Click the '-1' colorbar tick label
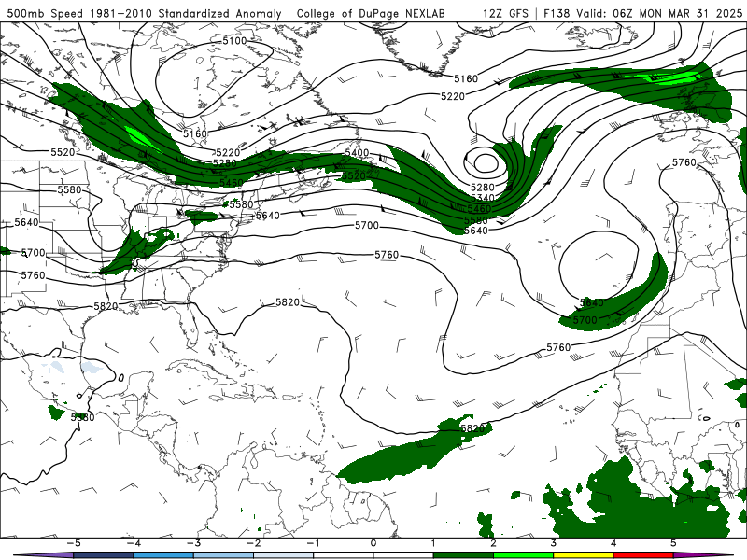747x560 pixels. [313, 543]
